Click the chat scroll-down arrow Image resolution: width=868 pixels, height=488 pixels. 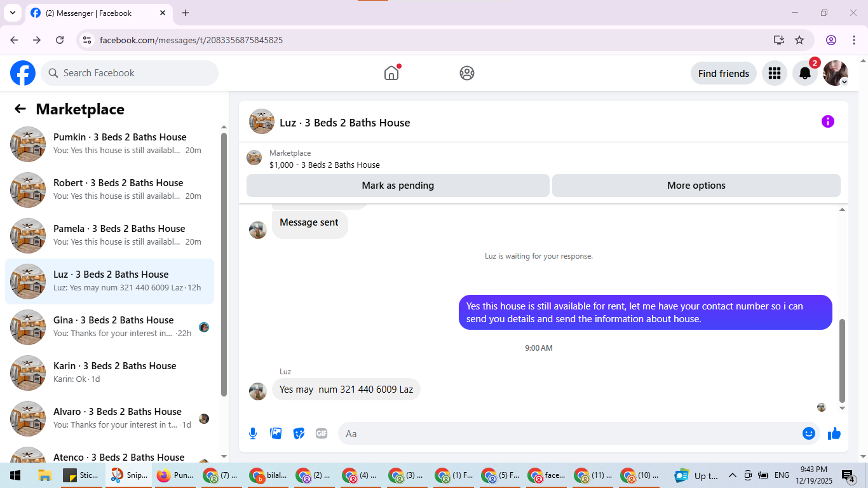(x=843, y=408)
